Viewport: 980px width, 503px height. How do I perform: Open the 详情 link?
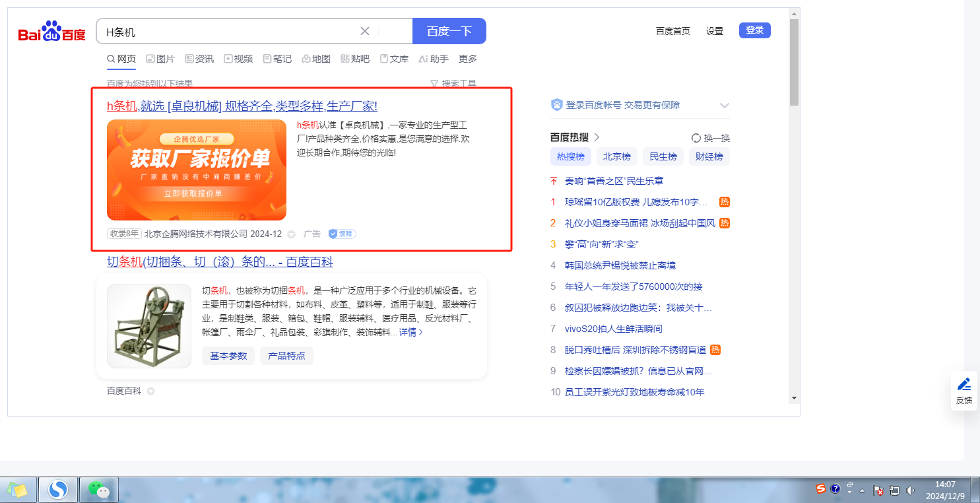click(411, 332)
